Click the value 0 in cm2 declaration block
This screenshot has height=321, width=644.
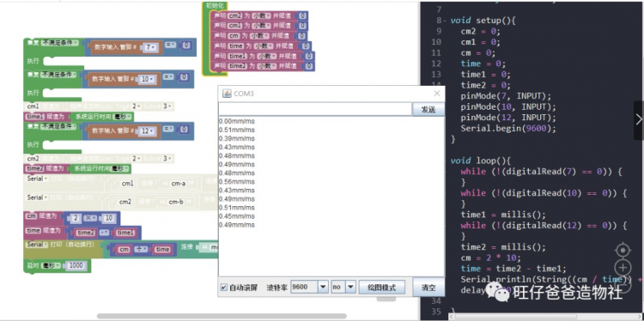click(302, 15)
